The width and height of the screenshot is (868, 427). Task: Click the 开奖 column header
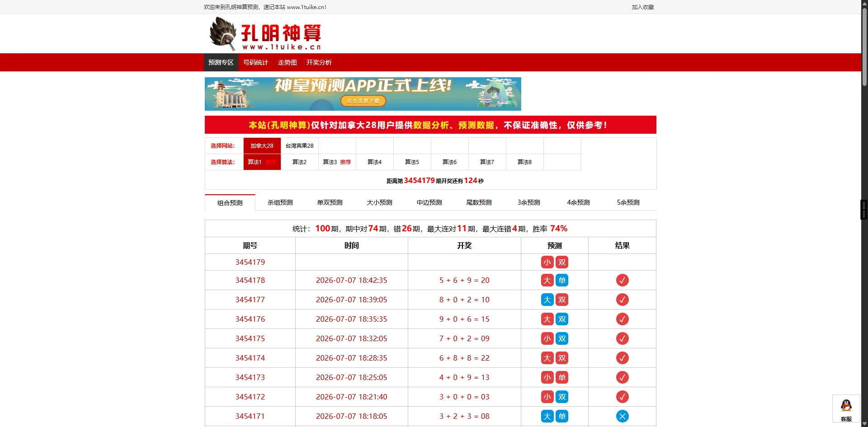tap(464, 245)
